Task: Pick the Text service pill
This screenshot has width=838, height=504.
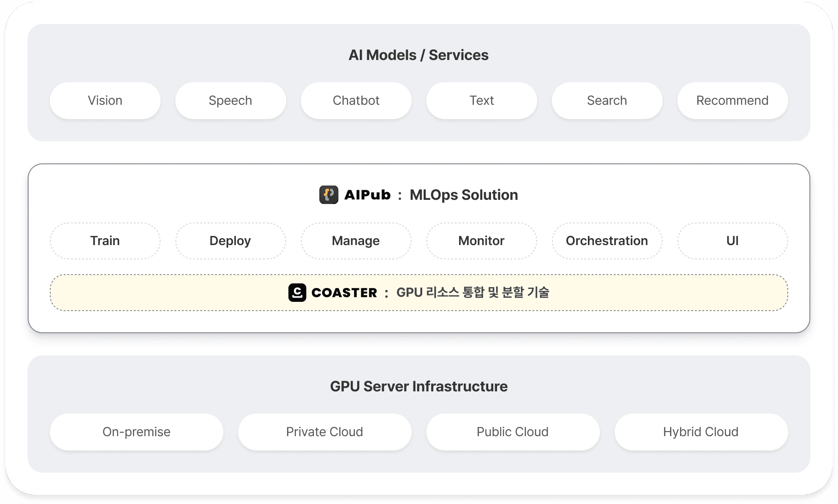Action: tap(481, 101)
